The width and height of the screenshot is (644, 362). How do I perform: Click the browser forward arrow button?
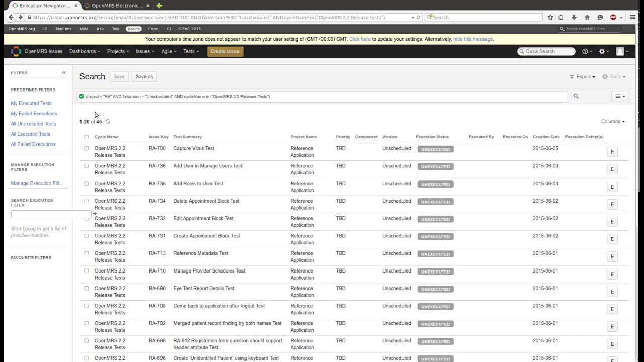pyautogui.click(x=20, y=17)
